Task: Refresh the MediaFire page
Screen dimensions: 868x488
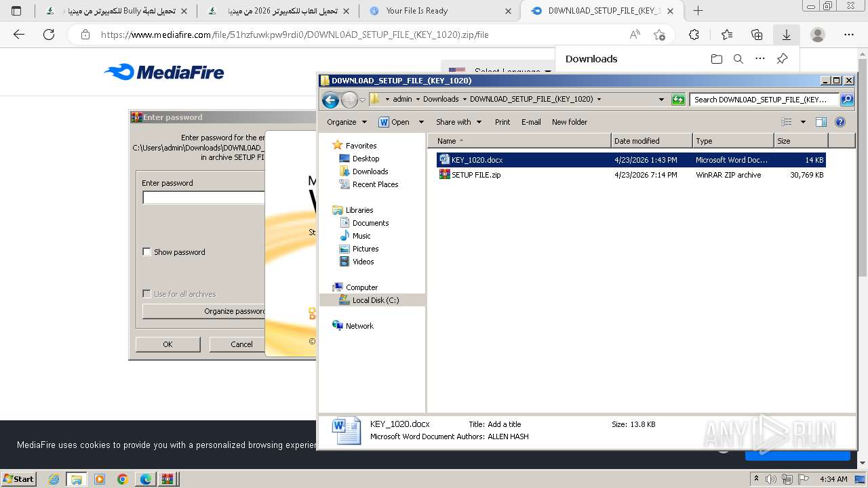Action: click(x=49, y=35)
